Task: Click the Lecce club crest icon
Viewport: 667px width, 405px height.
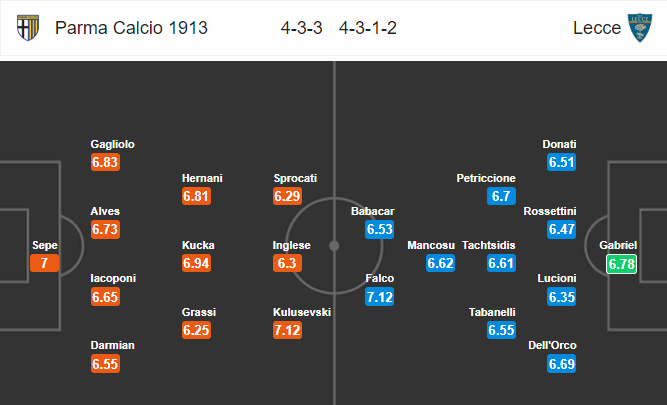Action: (640, 28)
